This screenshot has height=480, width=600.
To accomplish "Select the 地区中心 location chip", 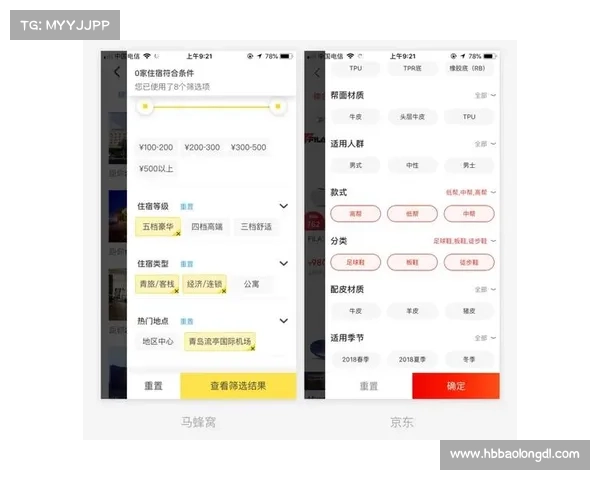I will (158, 341).
